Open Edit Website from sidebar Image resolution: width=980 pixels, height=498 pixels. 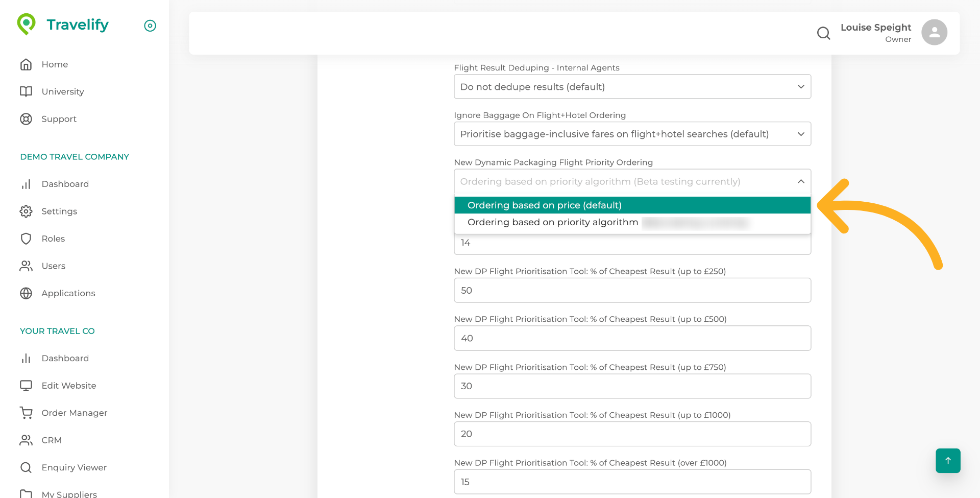(x=68, y=386)
